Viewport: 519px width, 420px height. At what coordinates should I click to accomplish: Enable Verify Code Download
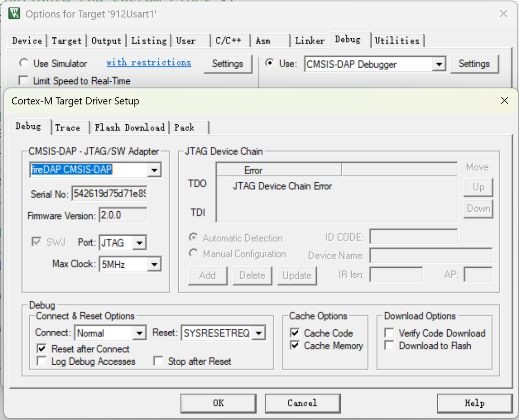point(389,333)
